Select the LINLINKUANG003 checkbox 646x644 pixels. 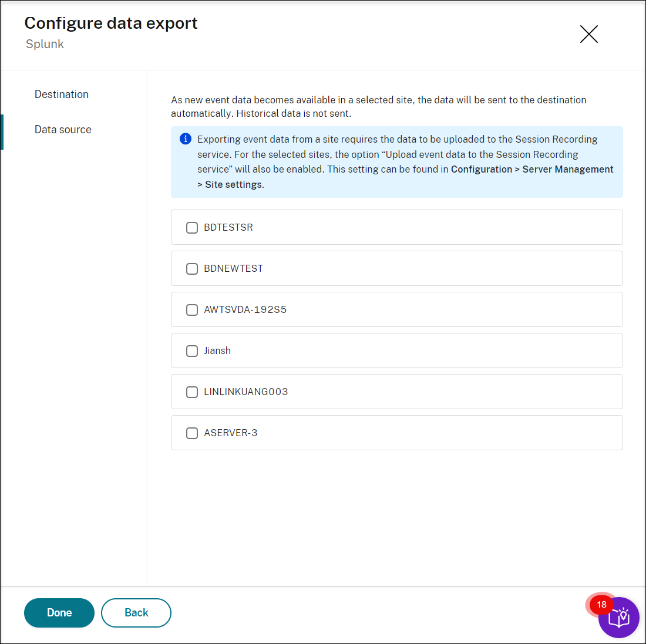(192, 392)
